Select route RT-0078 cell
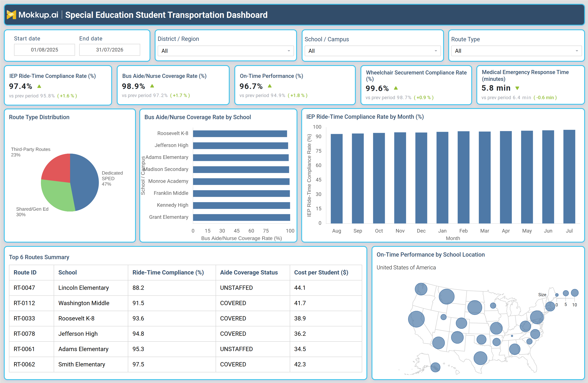This screenshot has width=588, height=383. (x=31, y=334)
